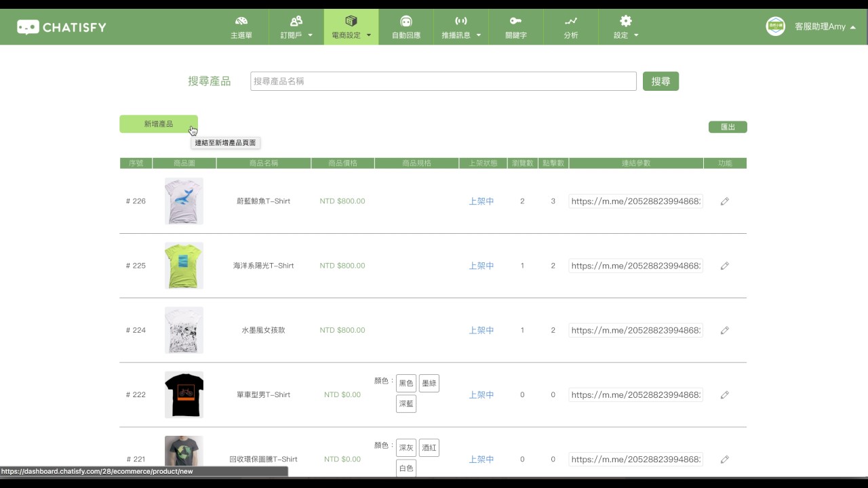Toggle 上架中 status for product #221
This screenshot has width=868, height=488.
click(481, 459)
